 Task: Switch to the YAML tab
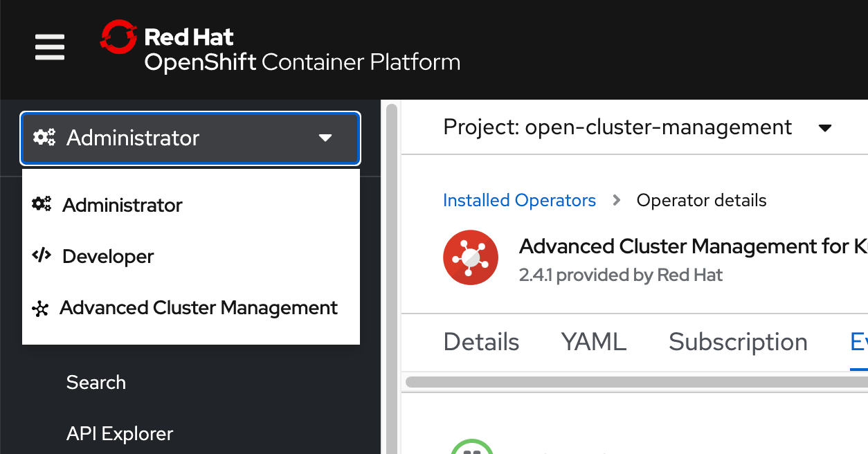click(x=593, y=341)
